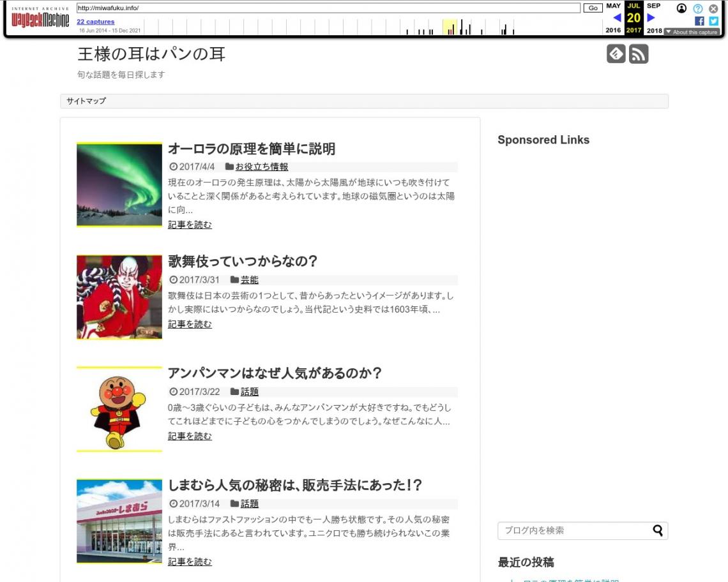Open the Anpanman article thumbnail
Screen dimensions: 728x582
119,409
